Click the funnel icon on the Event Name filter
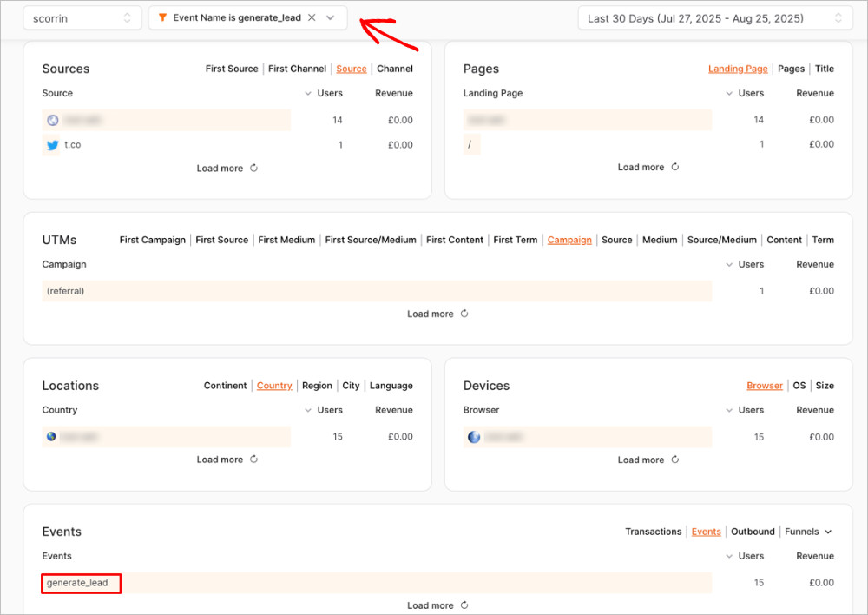 click(x=161, y=17)
